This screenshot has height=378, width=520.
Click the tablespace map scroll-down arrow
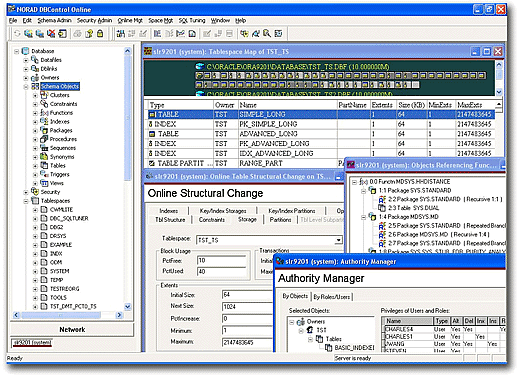pos(499,92)
